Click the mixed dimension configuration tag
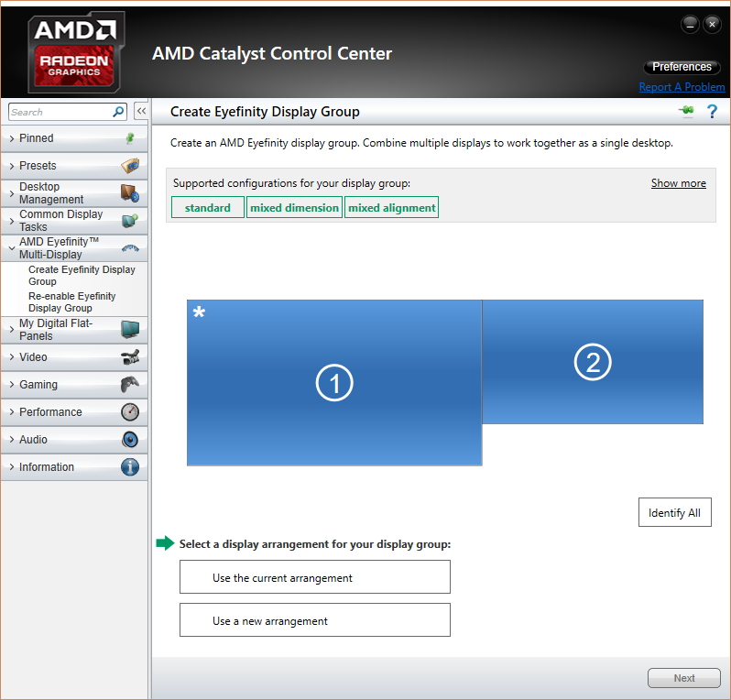Screen dimensions: 731x700 (x=294, y=208)
